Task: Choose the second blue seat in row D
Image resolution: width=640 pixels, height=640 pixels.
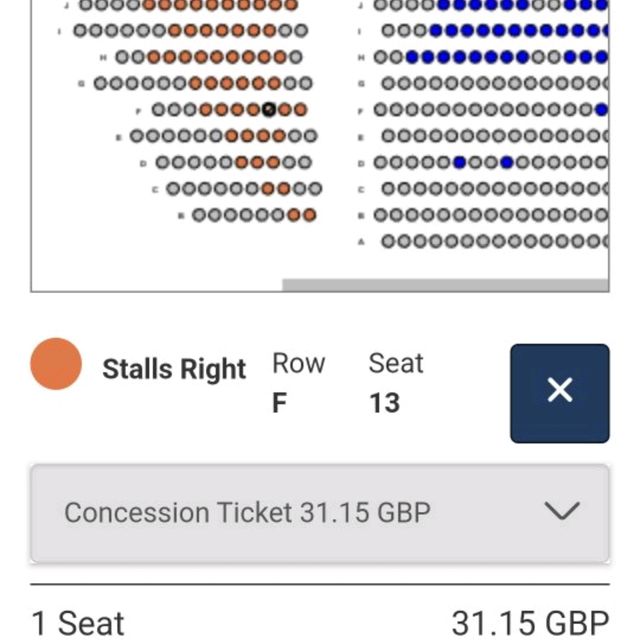Action: tap(507, 162)
